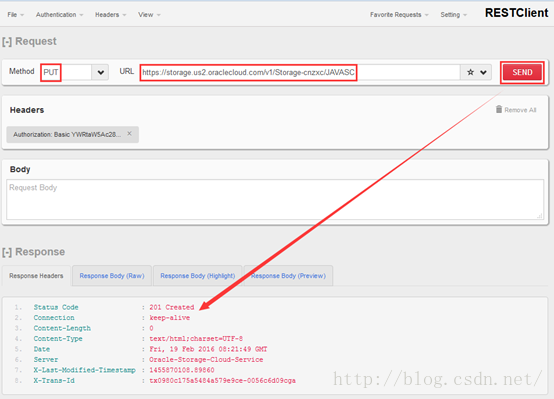This screenshot has height=399, width=554.
Task: Click the SEND button
Action: pyautogui.click(x=522, y=72)
